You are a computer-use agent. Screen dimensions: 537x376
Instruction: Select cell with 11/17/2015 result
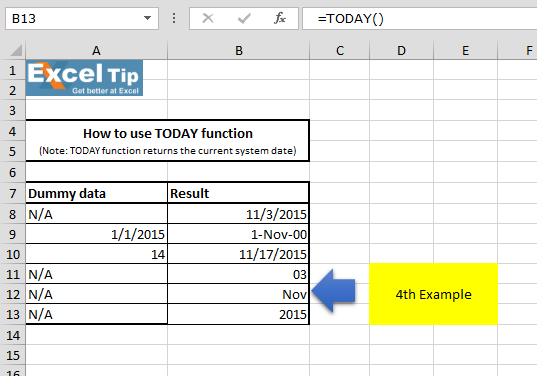click(x=238, y=254)
